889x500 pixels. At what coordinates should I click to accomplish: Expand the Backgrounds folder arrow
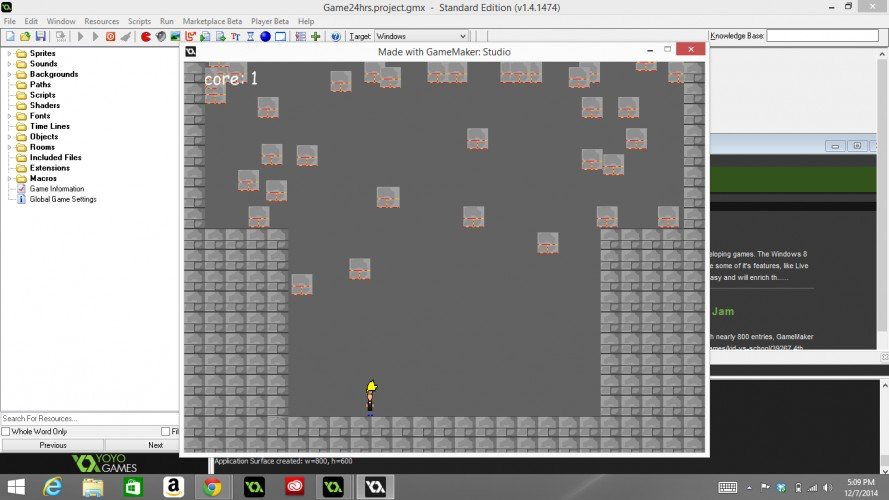(x=9, y=74)
